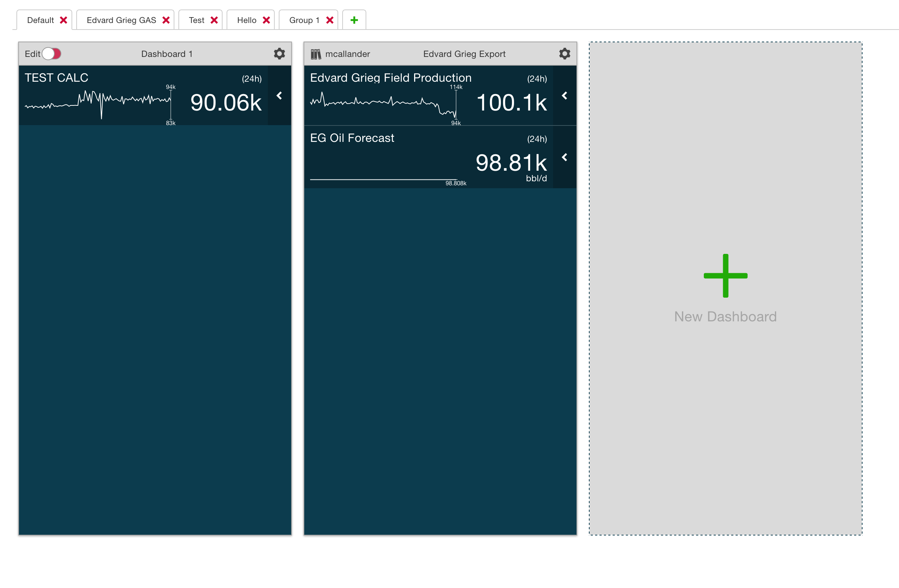The width and height of the screenshot is (899, 588).
Task: Add a new tab with green plus
Action: tap(354, 20)
